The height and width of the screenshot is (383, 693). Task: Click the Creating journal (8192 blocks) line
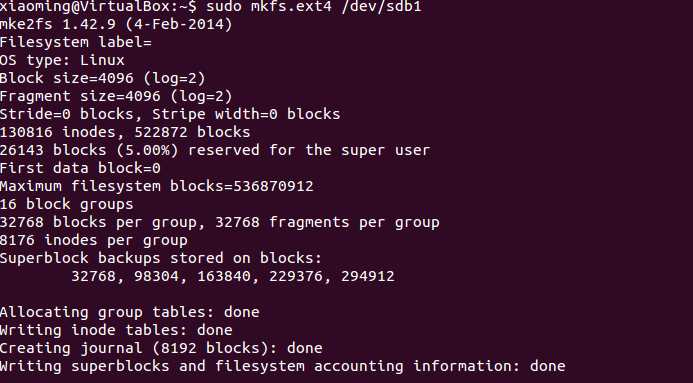[161, 349]
